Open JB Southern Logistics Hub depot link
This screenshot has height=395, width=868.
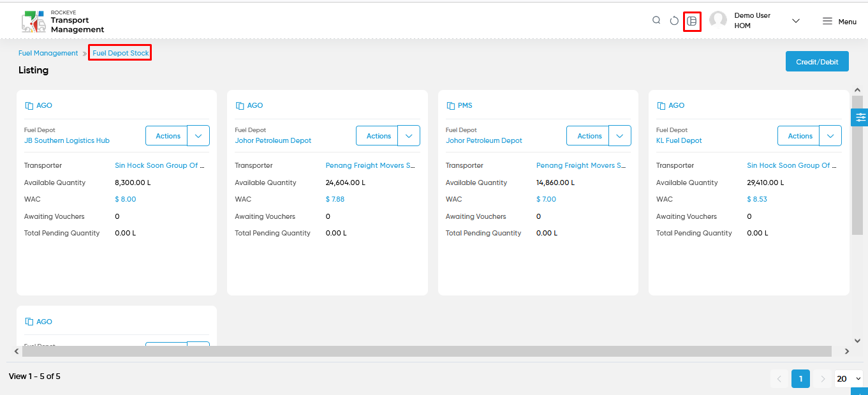click(x=67, y=140)
